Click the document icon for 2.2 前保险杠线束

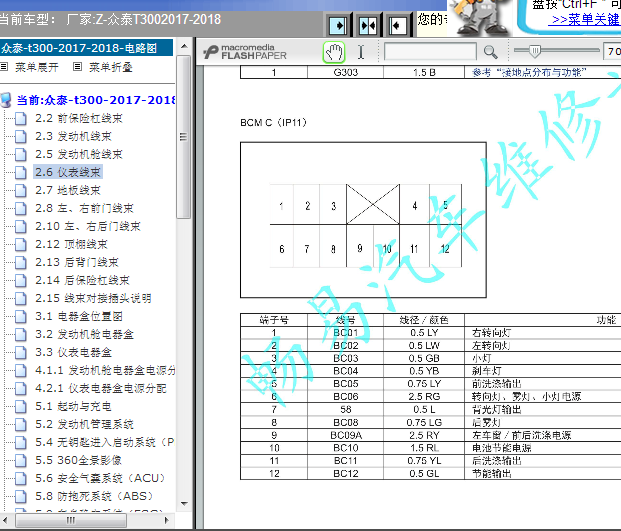point(21,118)
